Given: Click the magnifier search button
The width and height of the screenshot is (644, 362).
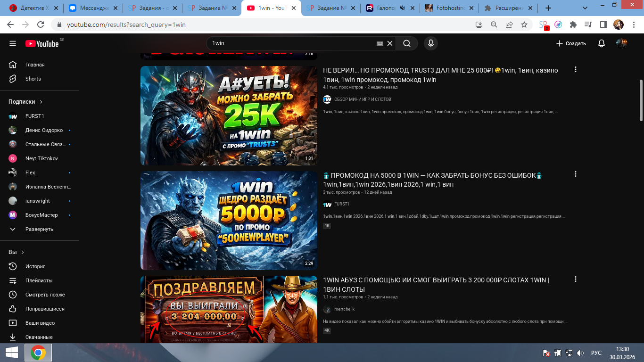Looking at the screenshot, I should 407,43.
